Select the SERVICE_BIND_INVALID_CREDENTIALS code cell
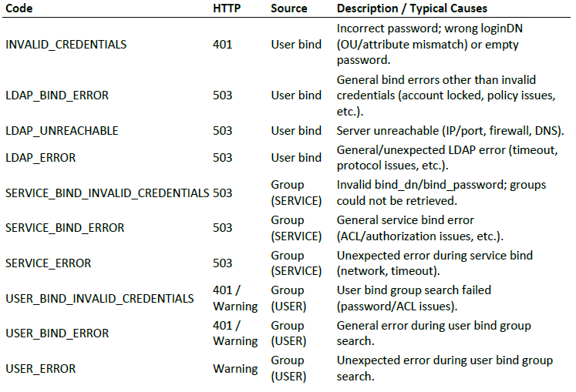The width and height of the screenshot is (576, 392). 107,193
